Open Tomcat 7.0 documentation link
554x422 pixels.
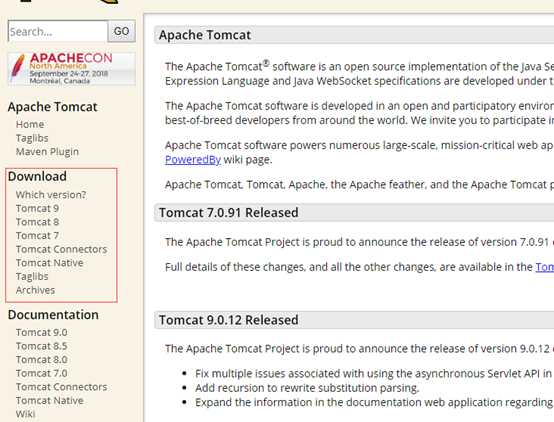point(41,373)
